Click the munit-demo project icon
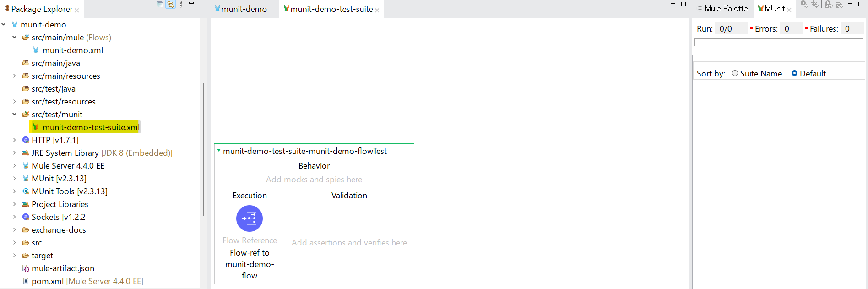Image resolution: width=868 pixels, height=289 pixels. (15, 24)
